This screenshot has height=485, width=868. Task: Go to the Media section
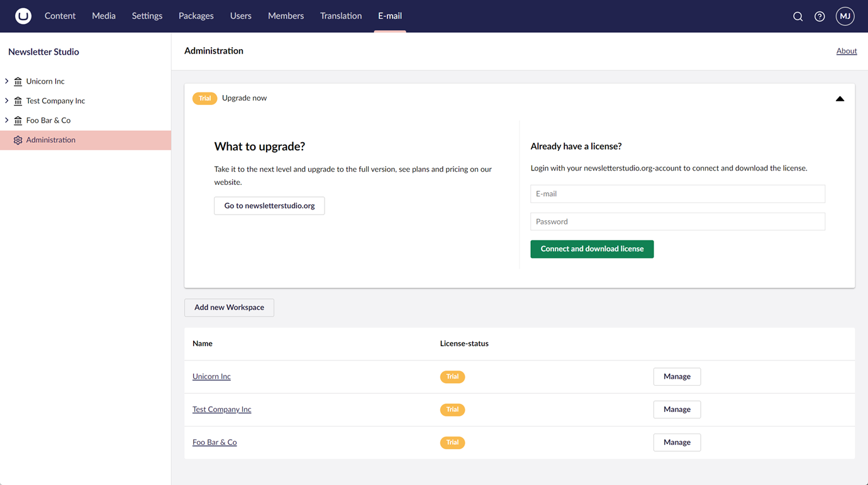tap(104, 16)
